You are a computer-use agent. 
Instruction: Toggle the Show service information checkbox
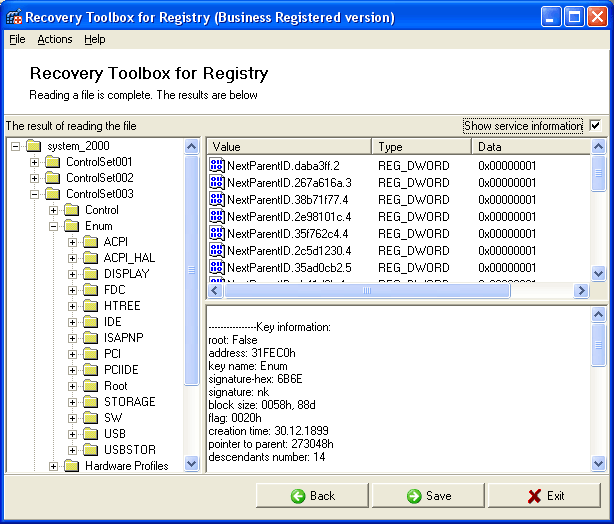click(596, 126)
